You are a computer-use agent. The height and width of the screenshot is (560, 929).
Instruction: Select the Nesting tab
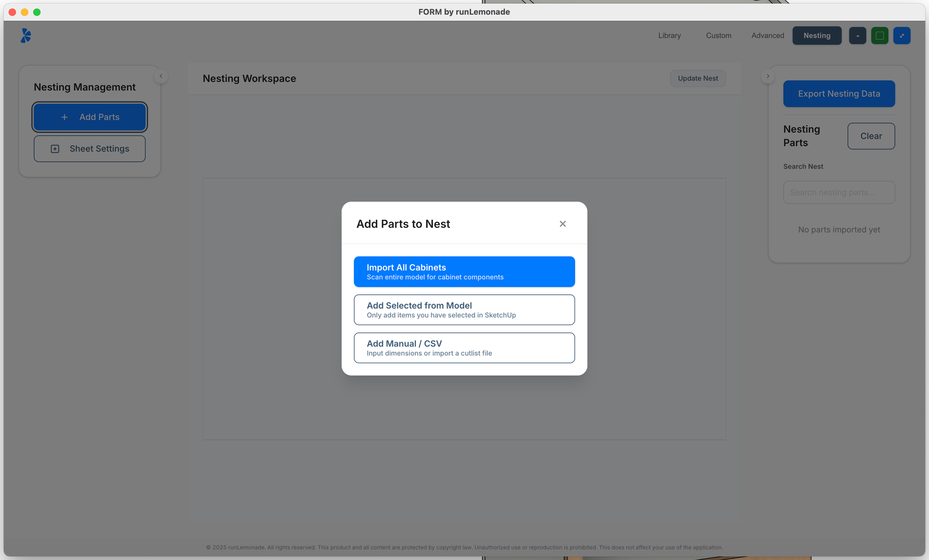817,36
